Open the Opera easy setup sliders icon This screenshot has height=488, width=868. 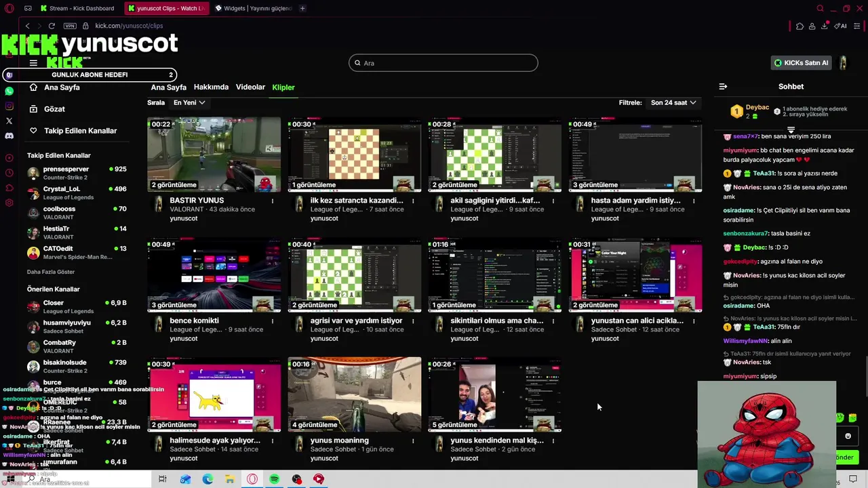click(857, 26)
